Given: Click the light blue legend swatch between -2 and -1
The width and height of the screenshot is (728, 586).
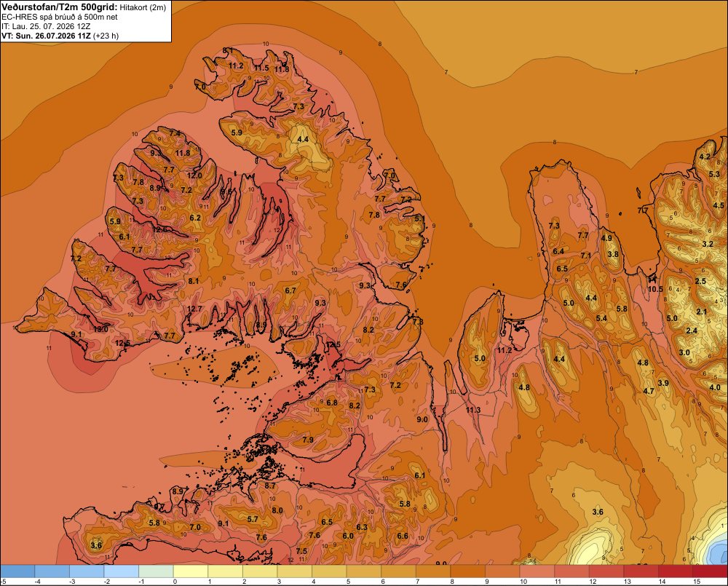Looking at the screenshot, I should click(x=121, y=571).
